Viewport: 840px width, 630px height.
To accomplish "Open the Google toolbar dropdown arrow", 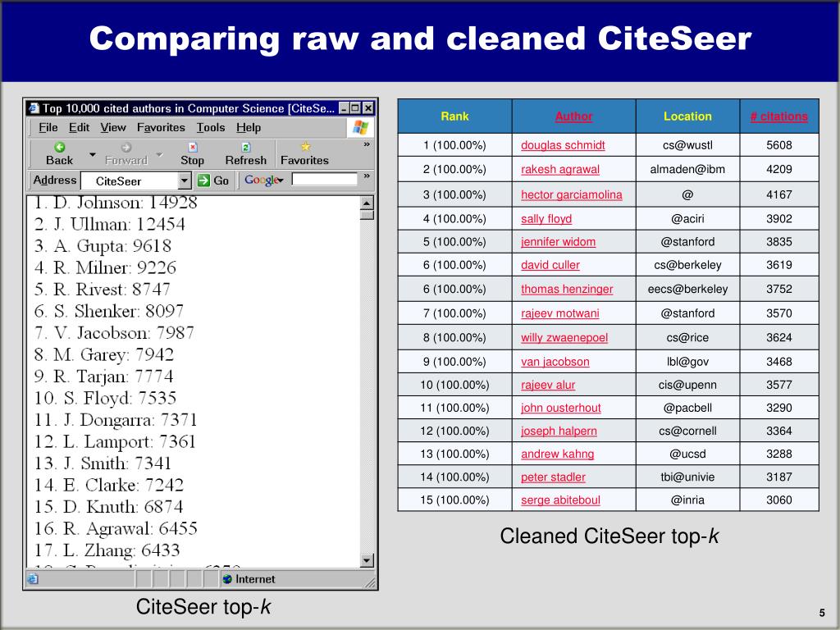I will click(281, 181).
